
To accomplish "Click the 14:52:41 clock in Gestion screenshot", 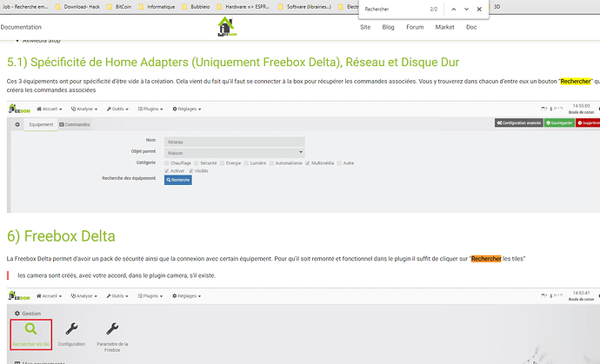I will pyautogui.click(x=581, y=293).
